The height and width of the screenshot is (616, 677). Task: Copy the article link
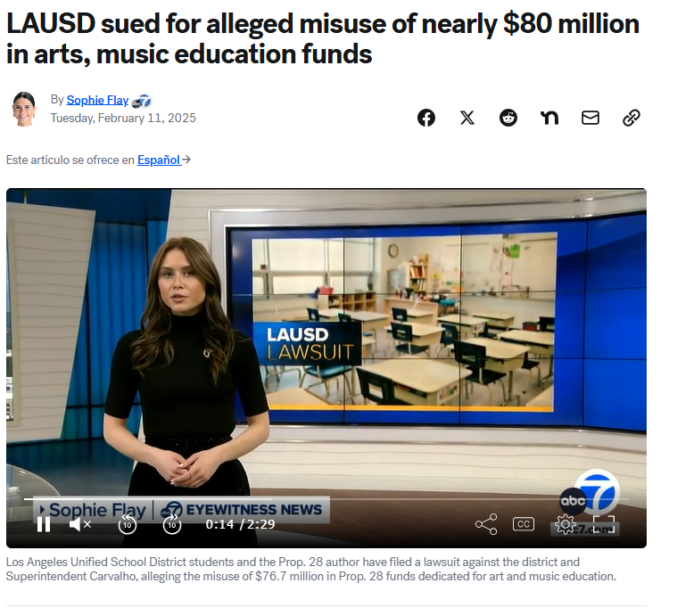632,118
